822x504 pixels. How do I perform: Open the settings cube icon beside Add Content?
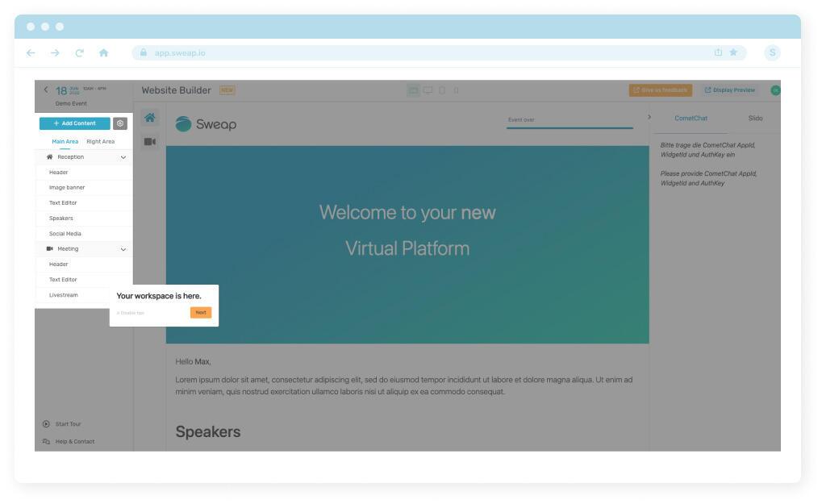tap(120, 123)
